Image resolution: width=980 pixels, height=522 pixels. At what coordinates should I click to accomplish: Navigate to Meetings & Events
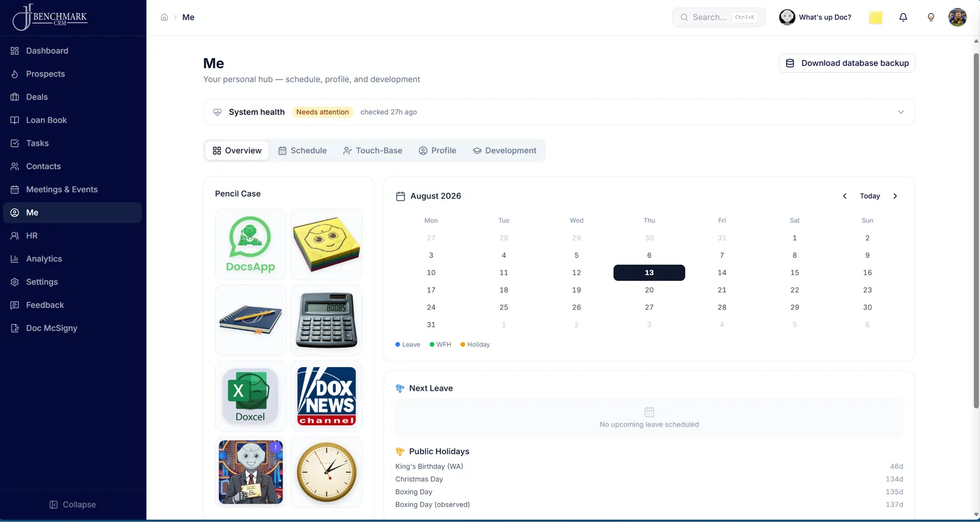73,189
